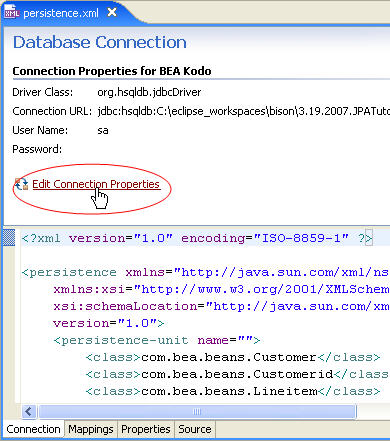
Task: Click the horizontal scrollbar left arrow
Action: click(x=29, y=411)
